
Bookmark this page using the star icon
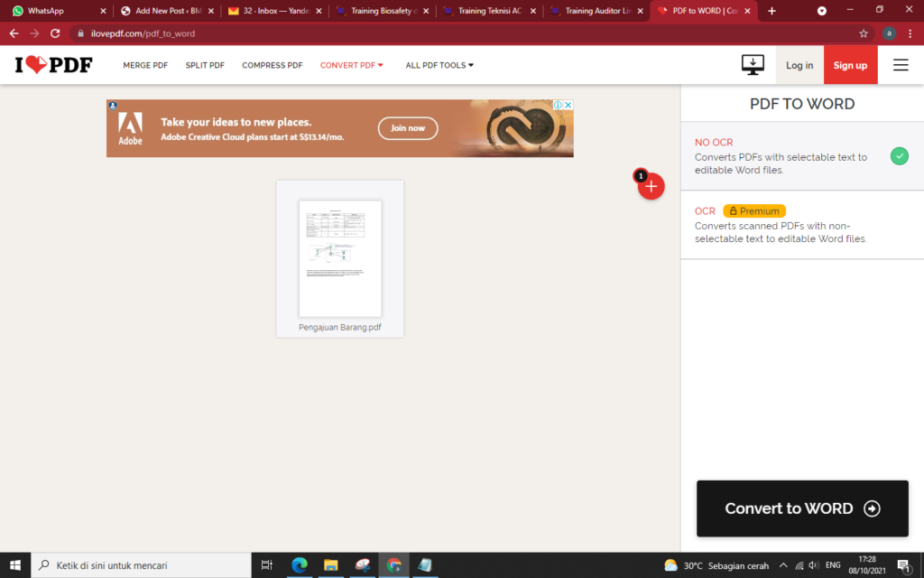tap(864, 32)
